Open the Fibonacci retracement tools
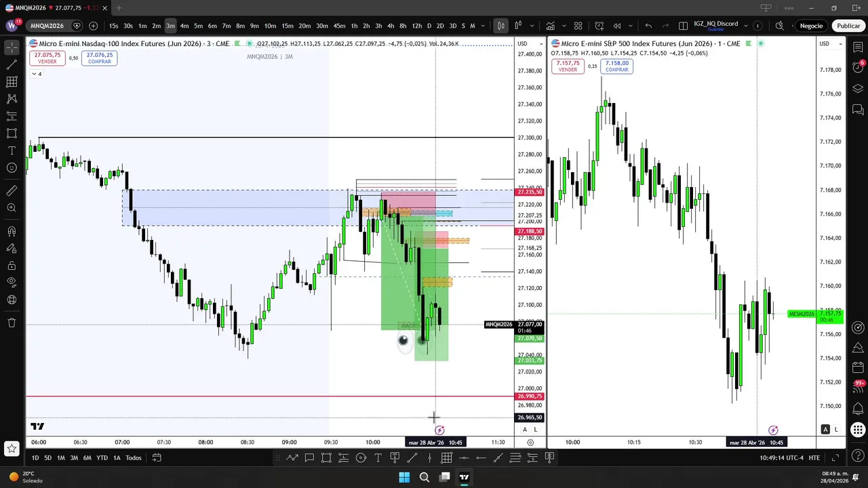 point(12,82)
